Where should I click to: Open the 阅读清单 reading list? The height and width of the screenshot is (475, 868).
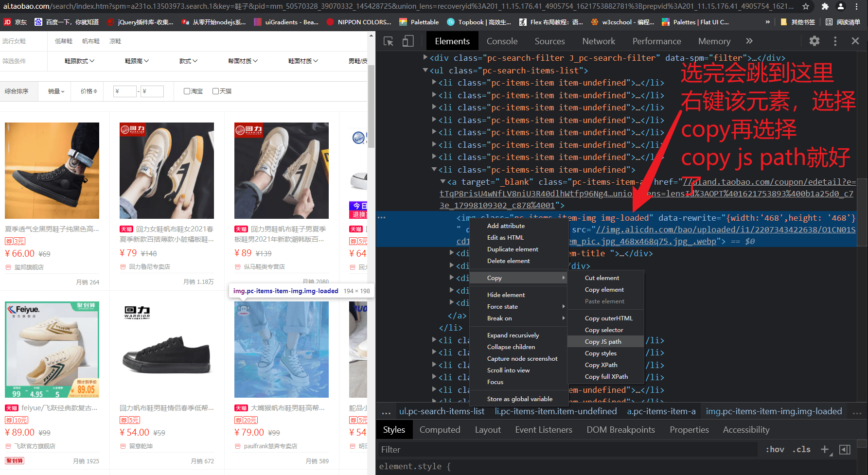point(843,22)
